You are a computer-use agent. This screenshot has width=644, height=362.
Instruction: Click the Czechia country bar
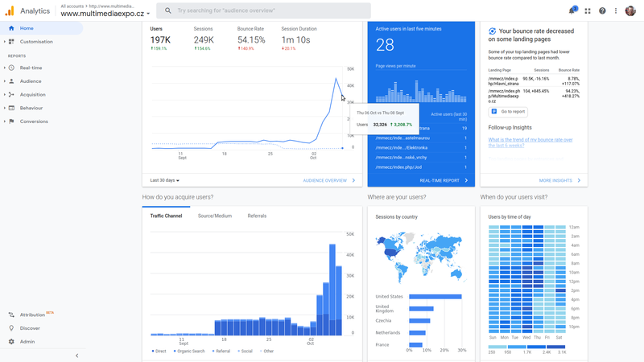pyautogui.click(x=419, y=321)
